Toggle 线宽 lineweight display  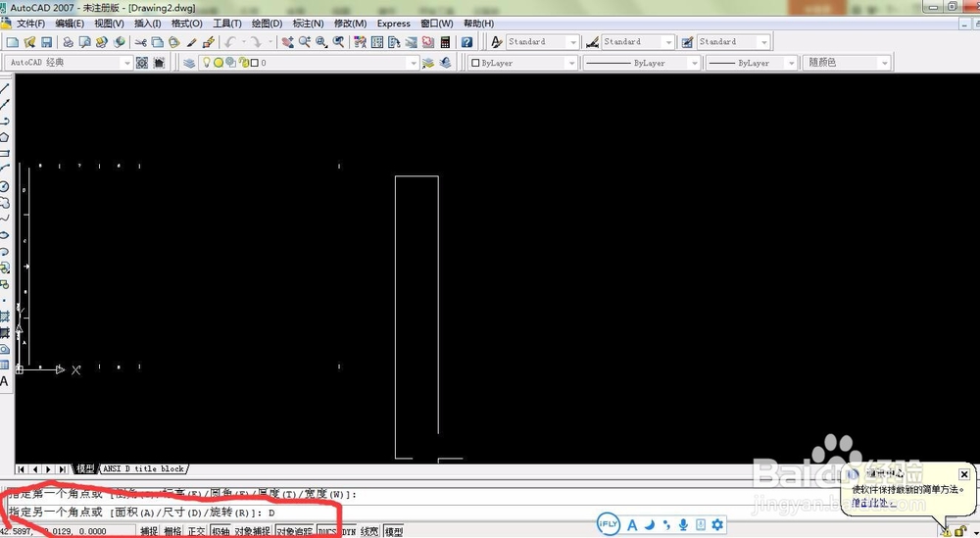tap(369, 531)
